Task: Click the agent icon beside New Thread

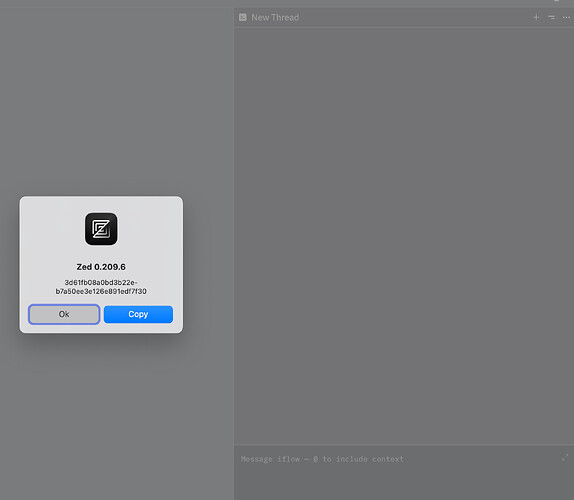Action: click(243, 17)
